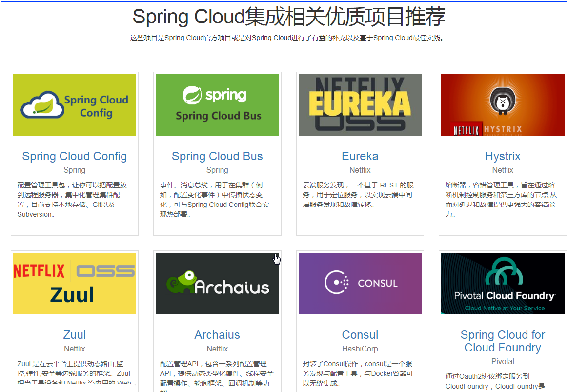Follow the Consul title link
Image resolution: width=568 pixels, height=392 pixels.
(x=360, y=335)
